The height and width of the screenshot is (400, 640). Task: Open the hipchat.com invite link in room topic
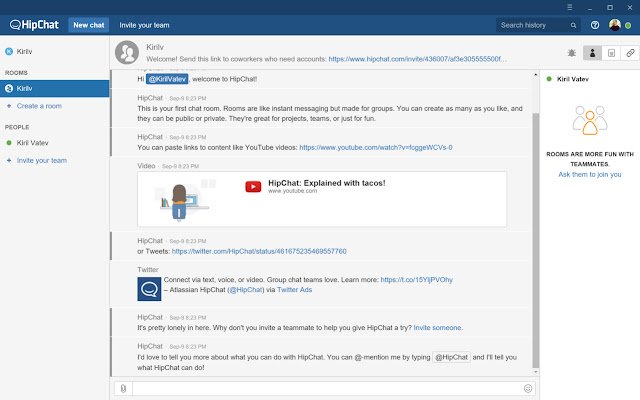pos(417,59)
